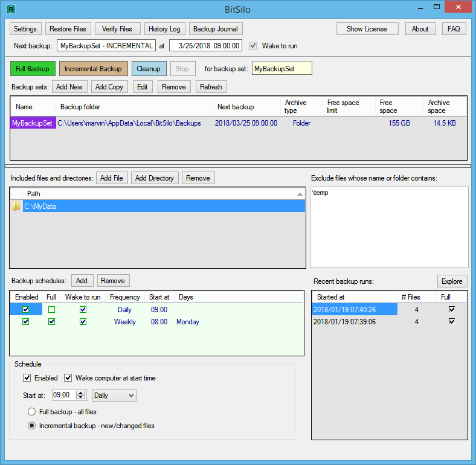
Task: Uncheck Enabled in the Schedule section
Action: [x=27, y=378]
